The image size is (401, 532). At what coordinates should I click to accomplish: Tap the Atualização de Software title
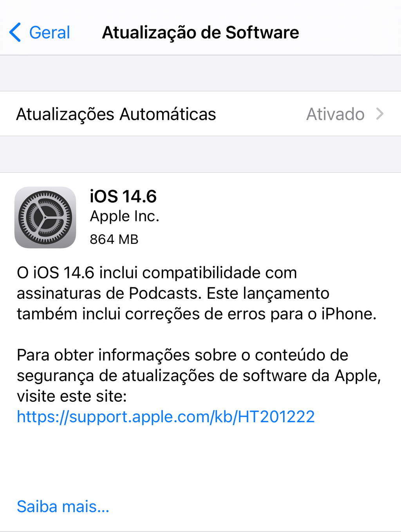(200, 32)
